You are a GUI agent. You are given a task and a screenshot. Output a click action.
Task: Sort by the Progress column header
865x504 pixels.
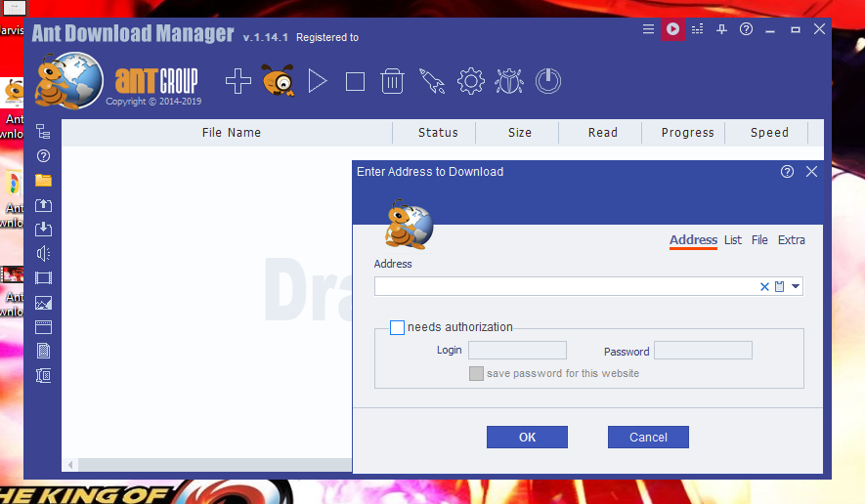coord(687,132)
